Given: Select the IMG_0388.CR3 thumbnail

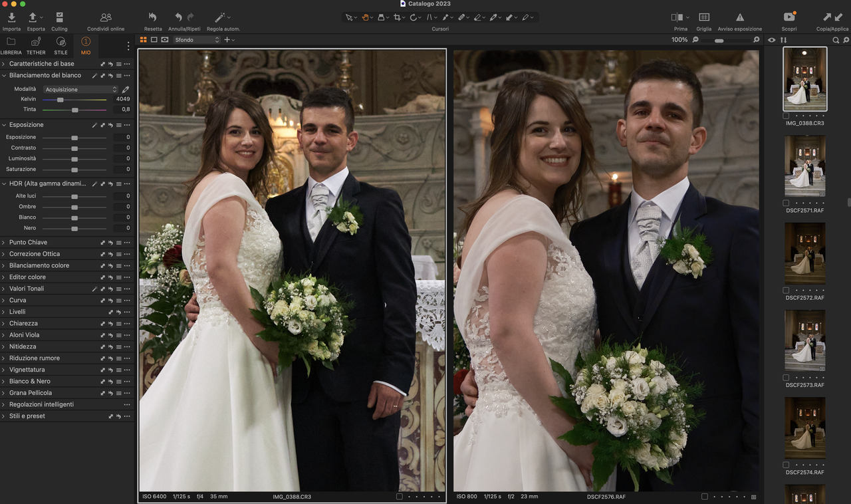Looking at the screenshot, I should 805,78.
